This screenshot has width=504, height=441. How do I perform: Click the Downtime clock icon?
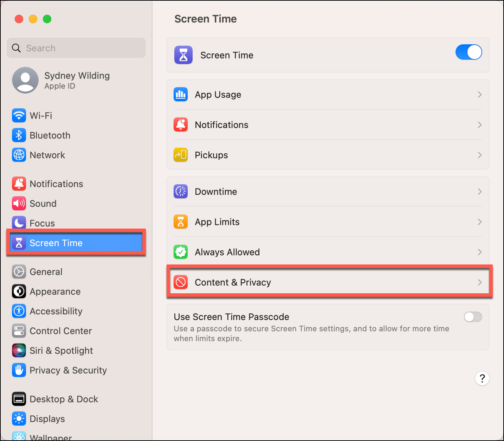click(x=181, y=191)
